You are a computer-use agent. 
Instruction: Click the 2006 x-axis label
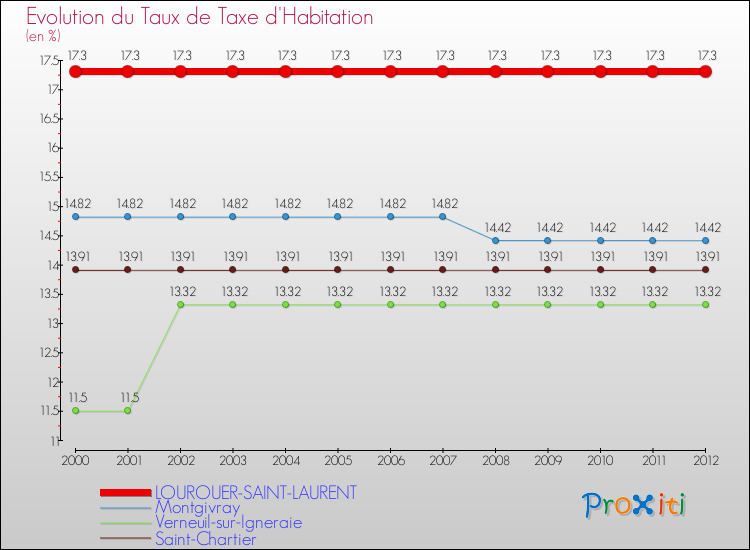point(391,460)
